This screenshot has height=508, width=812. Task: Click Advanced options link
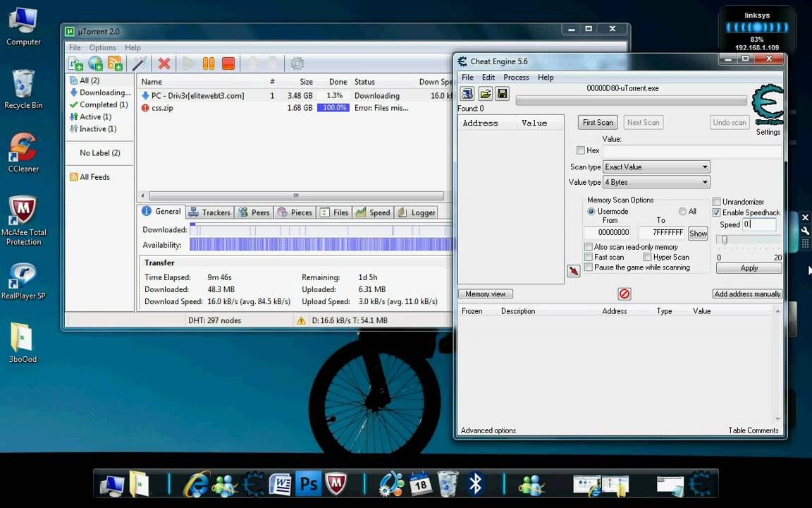pos(488,430)
